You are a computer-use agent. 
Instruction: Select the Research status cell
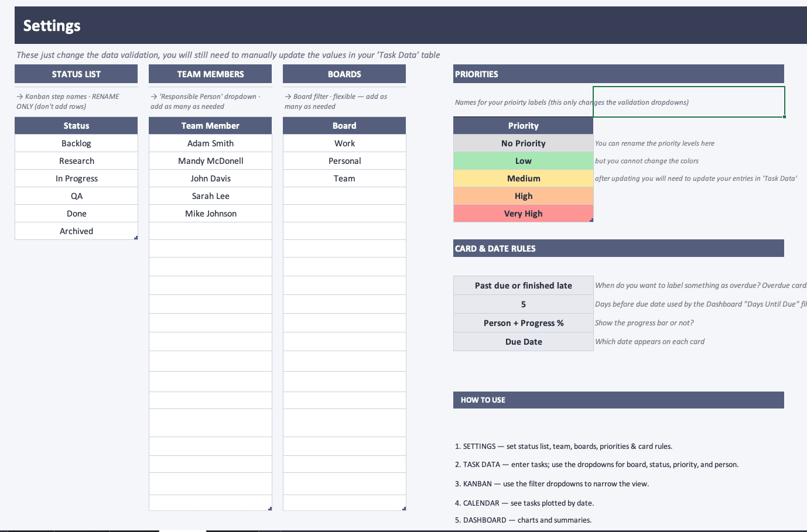76,161
